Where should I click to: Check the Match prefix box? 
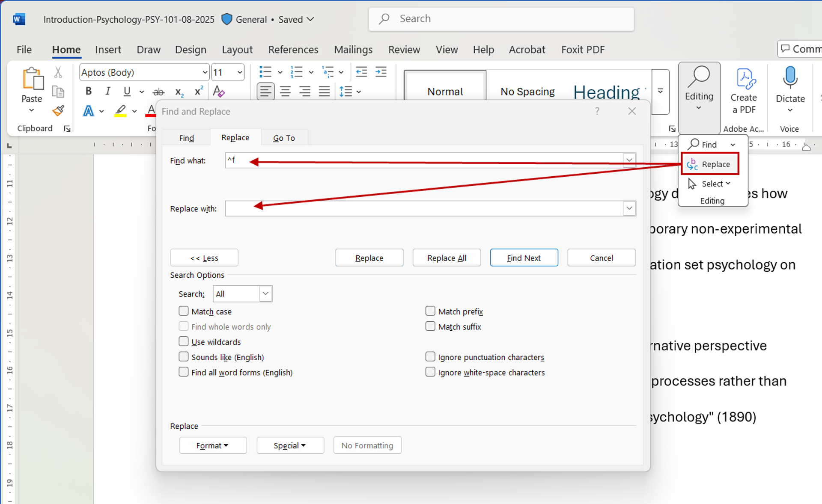pyautogui.click(x=430, y=311)
